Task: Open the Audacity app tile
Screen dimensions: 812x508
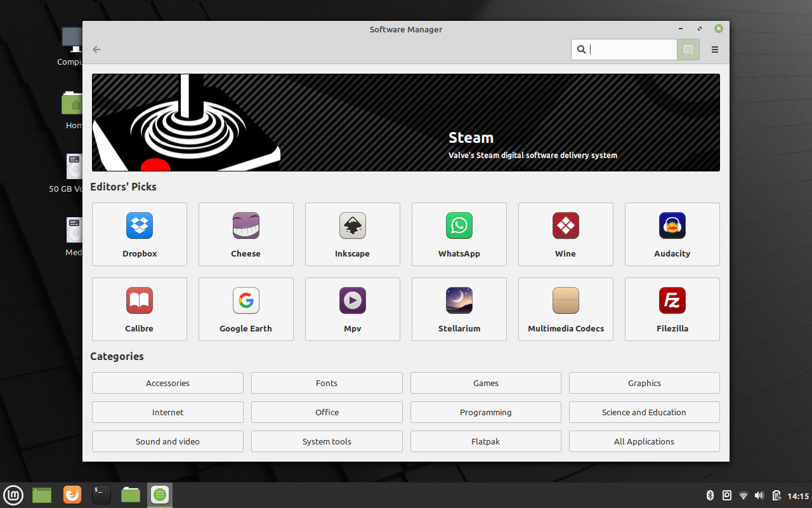Action: click(x=672, y=234)
